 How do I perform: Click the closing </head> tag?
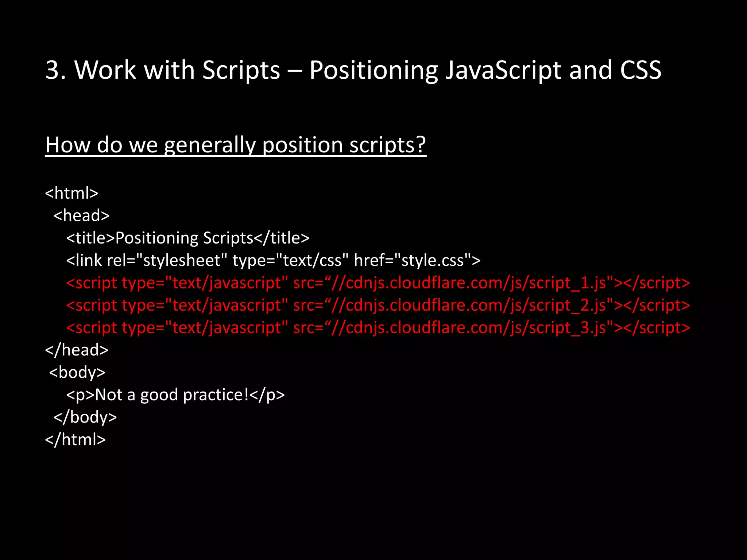77,350
